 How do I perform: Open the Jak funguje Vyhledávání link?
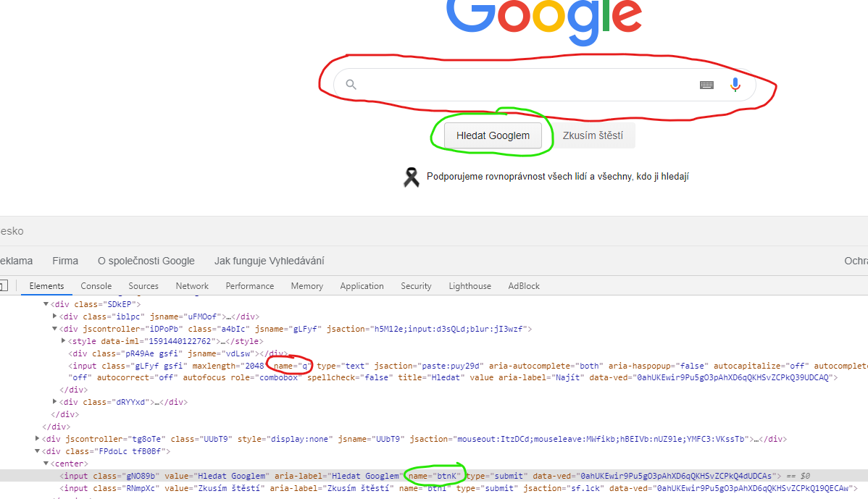coord(269,261)
